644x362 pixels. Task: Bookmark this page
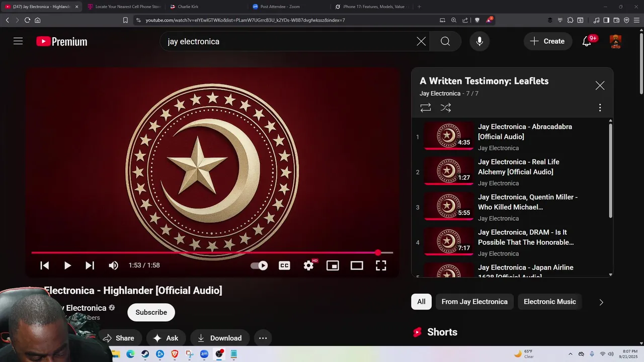125,20
